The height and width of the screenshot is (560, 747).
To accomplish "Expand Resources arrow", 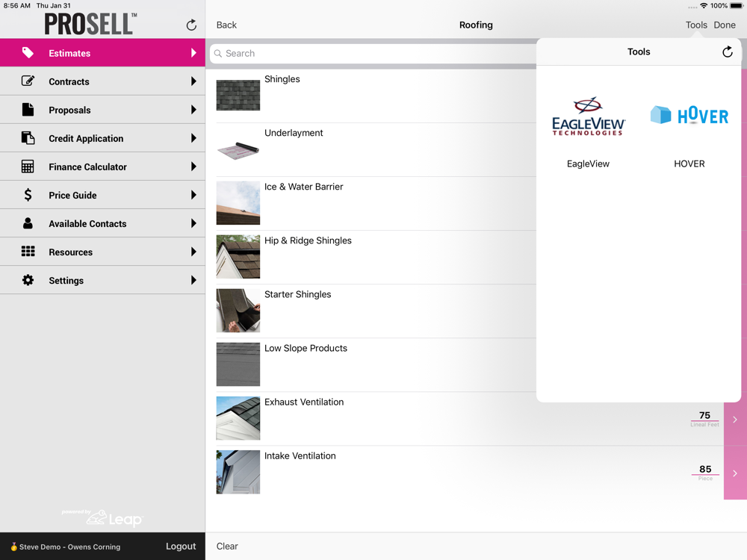I will click(x=193, y=252).
